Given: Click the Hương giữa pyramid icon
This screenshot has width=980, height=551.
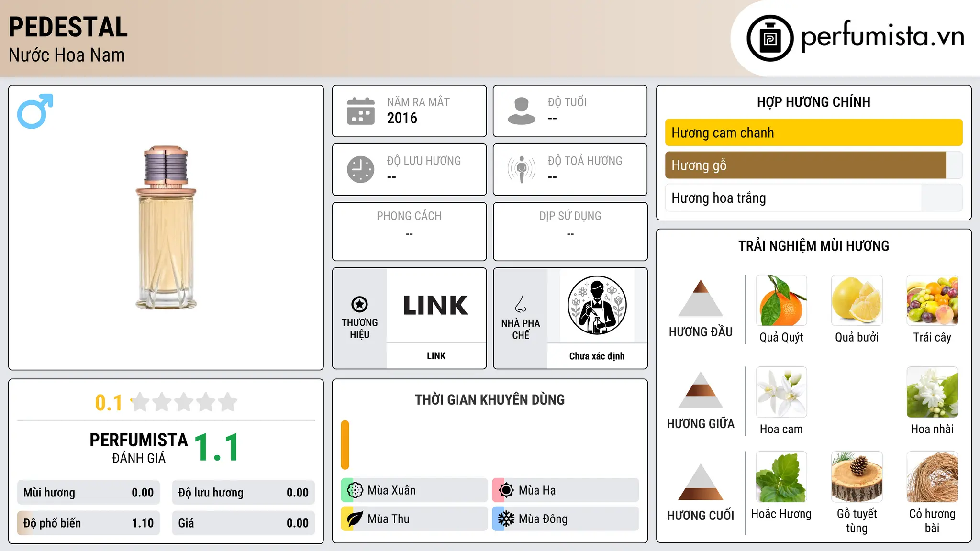Looking at the screenshot, I should pos(701,390).
